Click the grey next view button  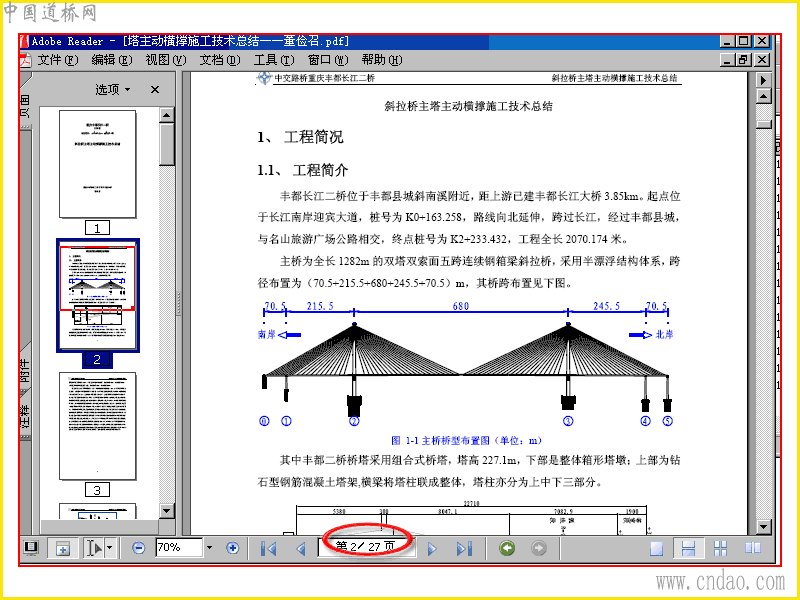tap(539, 548)
